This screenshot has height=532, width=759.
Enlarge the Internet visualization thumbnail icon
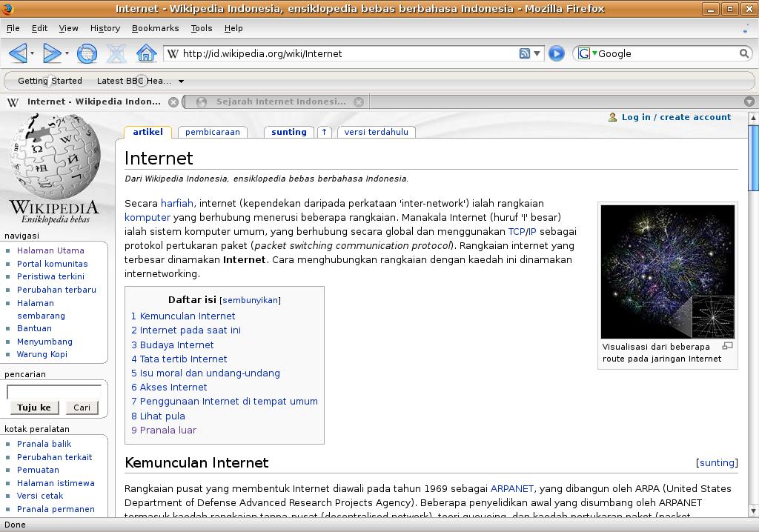[727, 346]
